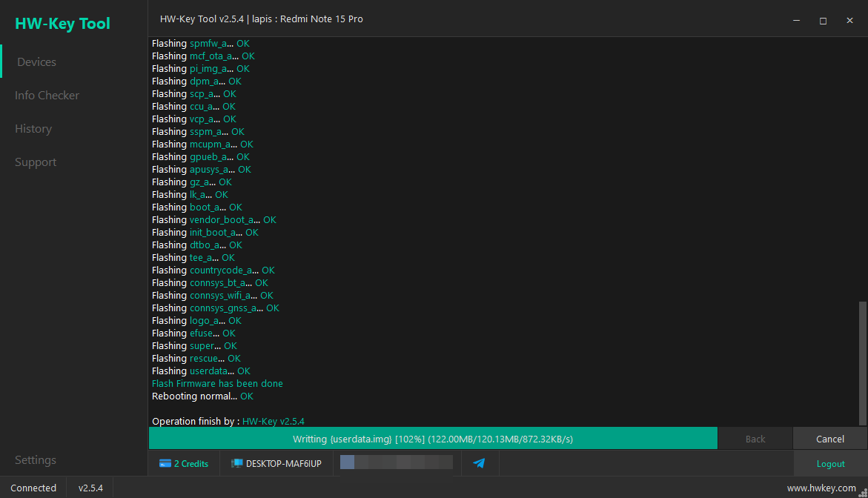Screen dimensions: 868x498
Task: Click the 'Flashing spmfw_a' log line
Action: (200, 43)
